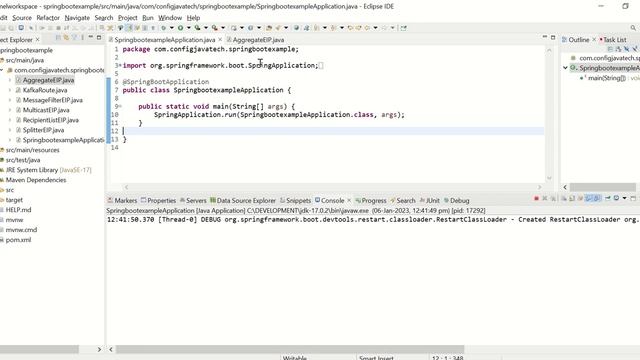Click the toolbar Search magnifier icon
Image resolution: width=640 pixels, height=360 pixels.
[x=633, y=28]
